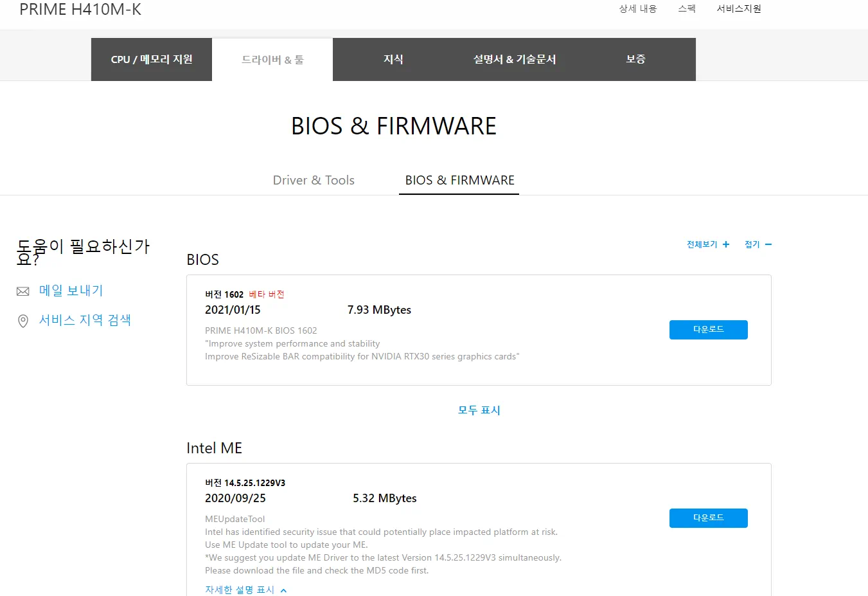Click 'Use ME Update tool to update your ME.'
This screenshot has width=868, height=596.
click(x=287, y=545)
